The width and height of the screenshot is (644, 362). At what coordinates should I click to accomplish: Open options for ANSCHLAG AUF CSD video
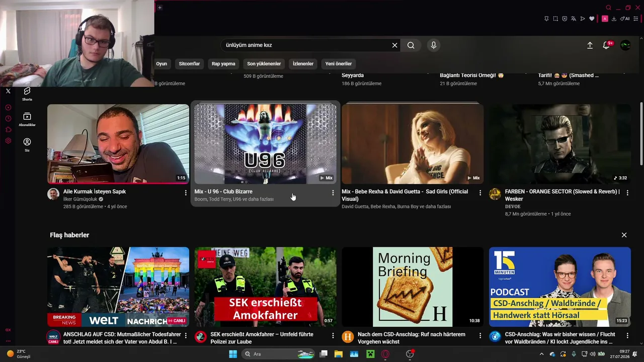(186, 335)
